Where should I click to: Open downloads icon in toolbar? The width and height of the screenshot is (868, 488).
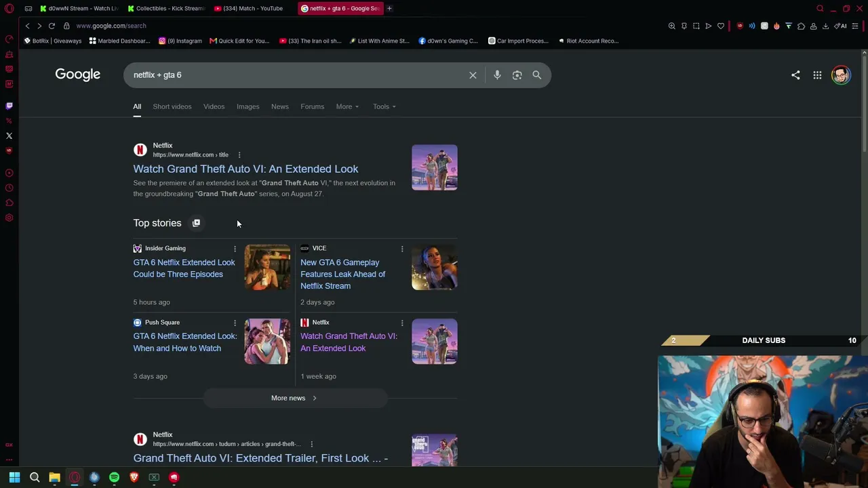(x=825, y=26)
